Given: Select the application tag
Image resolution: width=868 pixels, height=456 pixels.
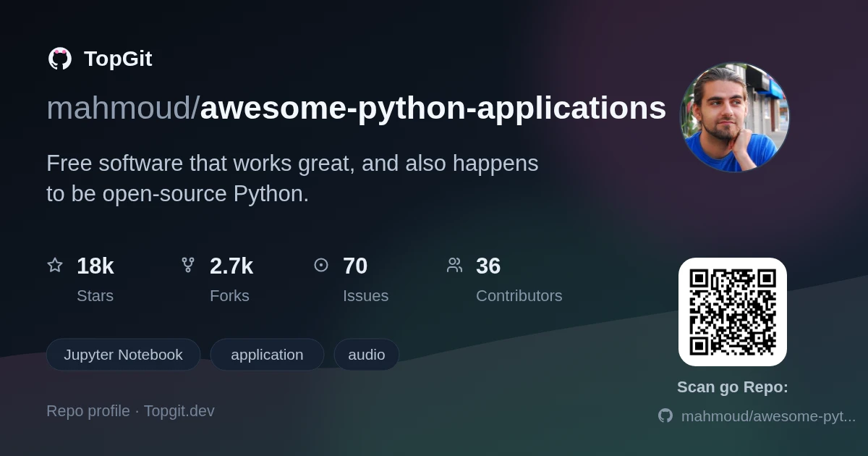Looking at the screenshot, I should point(267,355).
